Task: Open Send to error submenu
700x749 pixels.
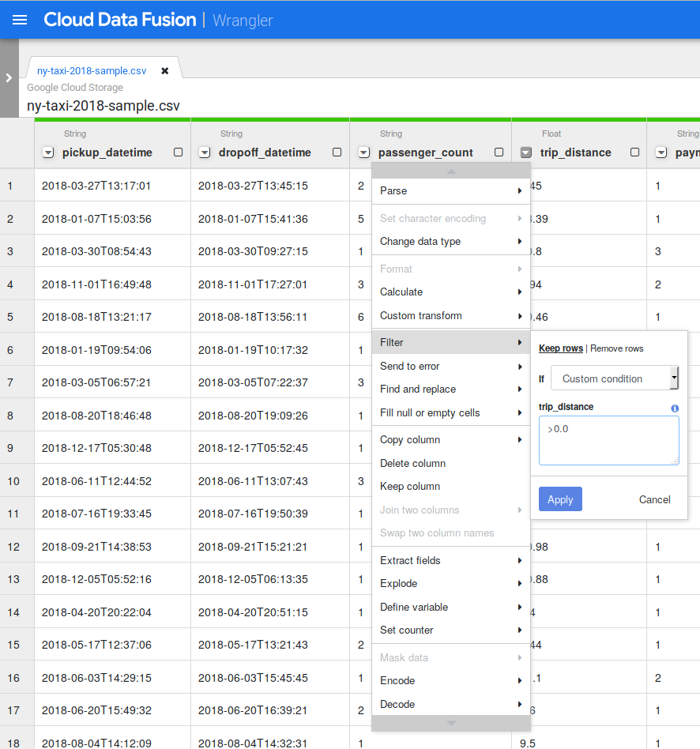Action: pyautogui.click(x=451, y=366)
